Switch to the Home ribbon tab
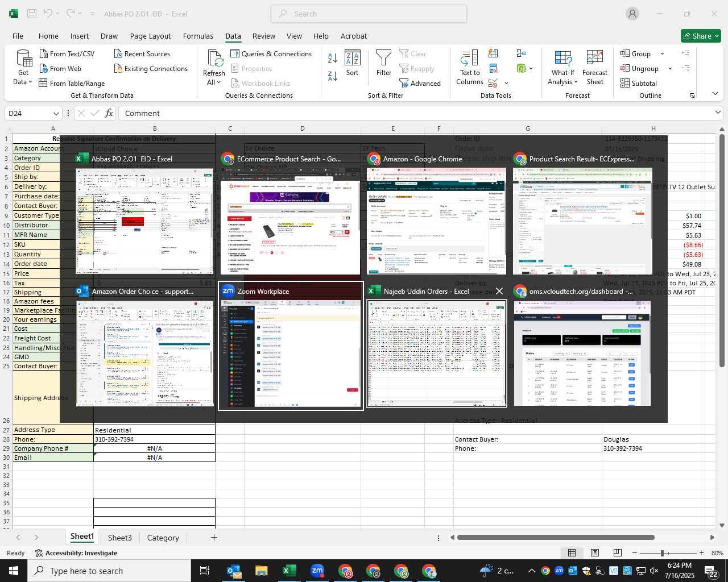The image size is (728, 582). point(48,36)
